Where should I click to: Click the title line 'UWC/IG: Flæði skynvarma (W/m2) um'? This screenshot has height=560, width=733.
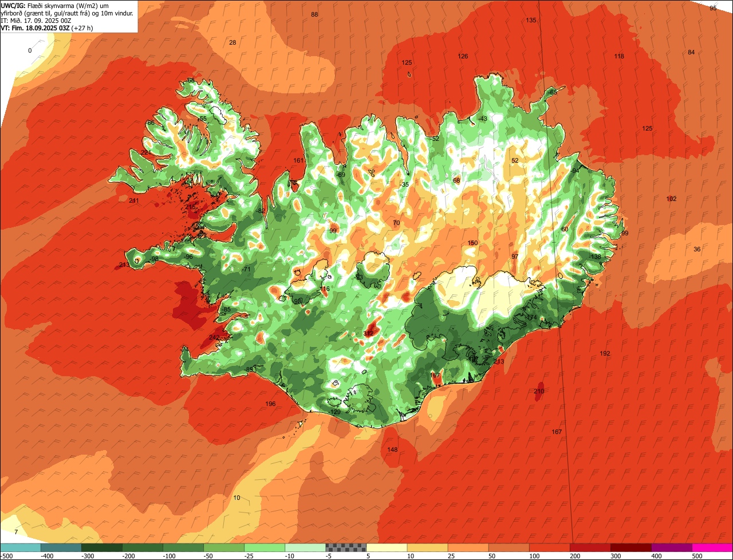tap(55, 5)
